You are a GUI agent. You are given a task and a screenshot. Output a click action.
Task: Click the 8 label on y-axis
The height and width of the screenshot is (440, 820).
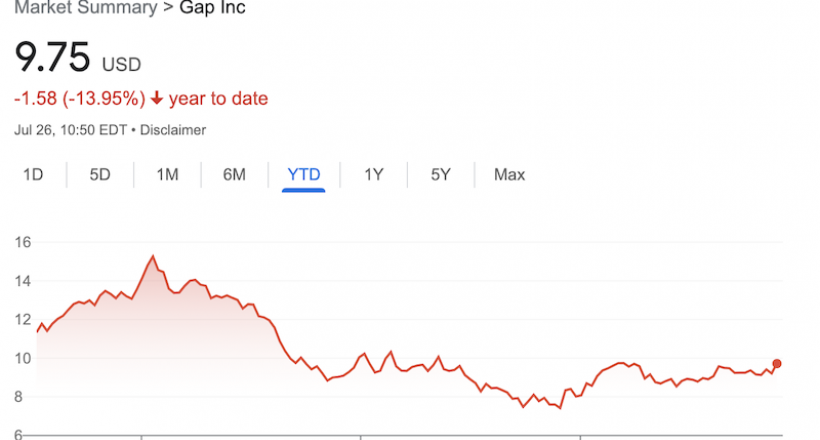tap(18, 397)
